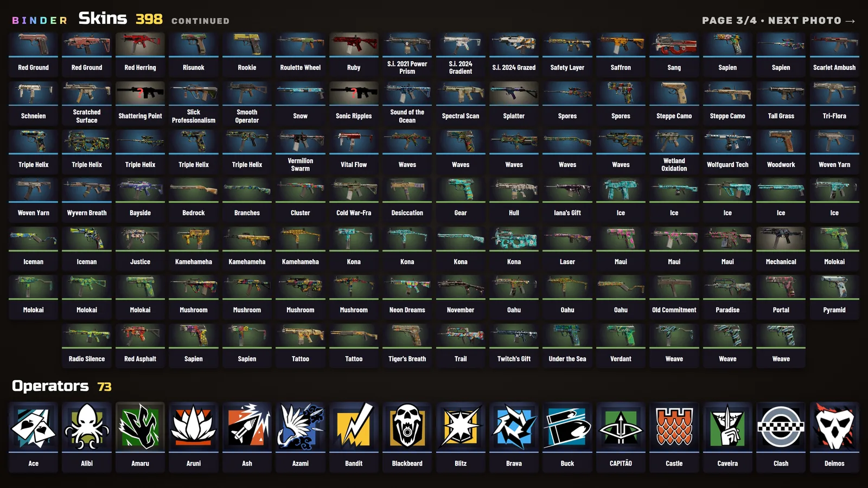The image size is (868, 488).
Task: Click the Skins 398 section heading
Action: 120,18
